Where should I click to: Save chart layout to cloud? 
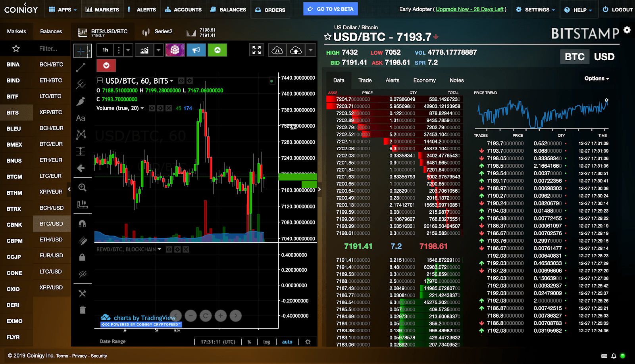click(296, 50)
